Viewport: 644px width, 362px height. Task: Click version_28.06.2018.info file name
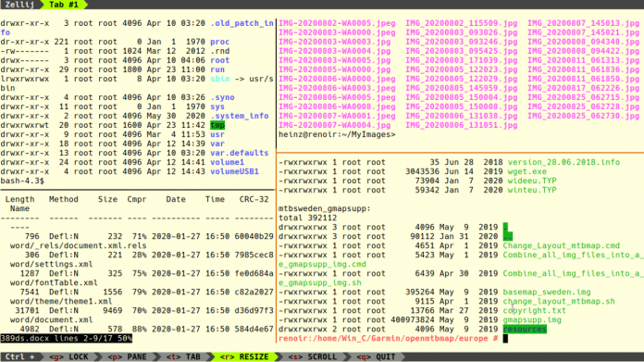[563, 162]
